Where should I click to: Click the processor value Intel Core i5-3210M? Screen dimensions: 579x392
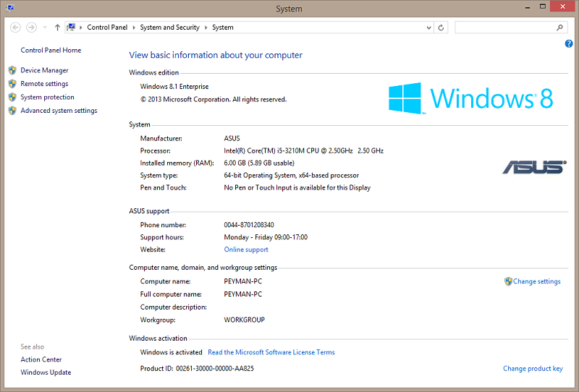pyautogui.click(x=303, y=150)
